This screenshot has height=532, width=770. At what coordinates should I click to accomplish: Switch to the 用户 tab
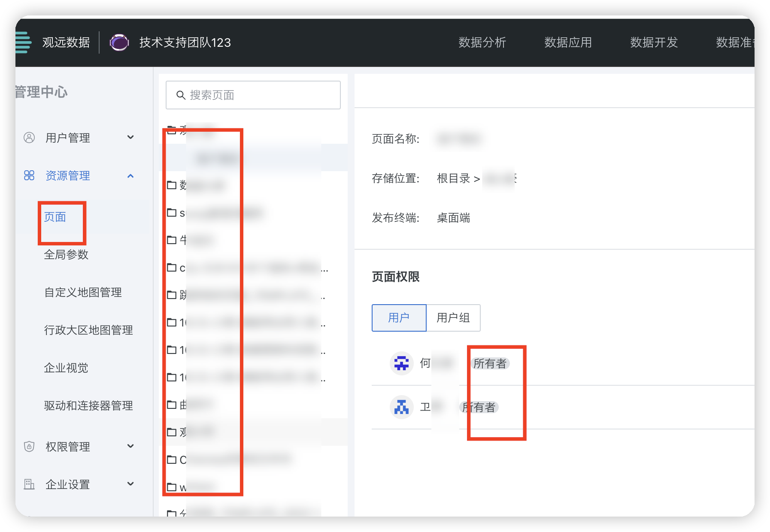(x=399, y=318)
